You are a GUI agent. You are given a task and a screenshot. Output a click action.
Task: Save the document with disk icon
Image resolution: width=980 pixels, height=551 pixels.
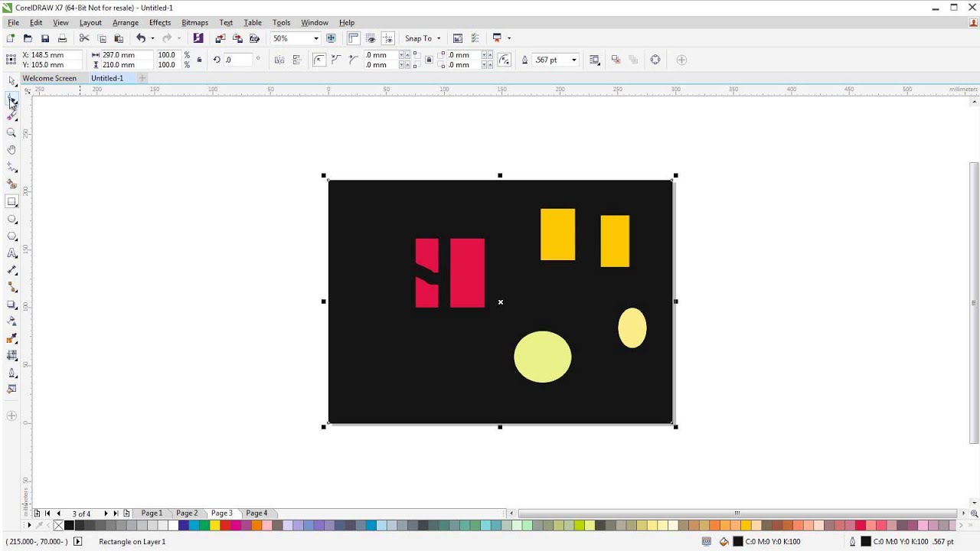(x=45, y=38)
